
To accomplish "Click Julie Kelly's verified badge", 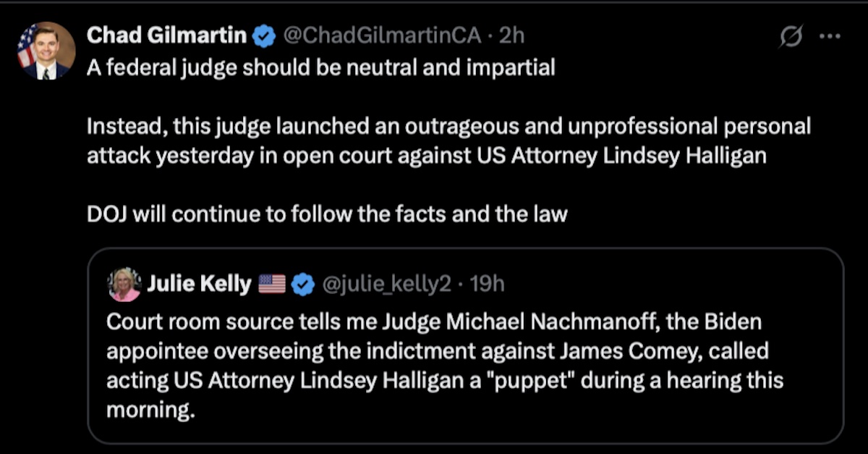I will [x=302, y=284].
